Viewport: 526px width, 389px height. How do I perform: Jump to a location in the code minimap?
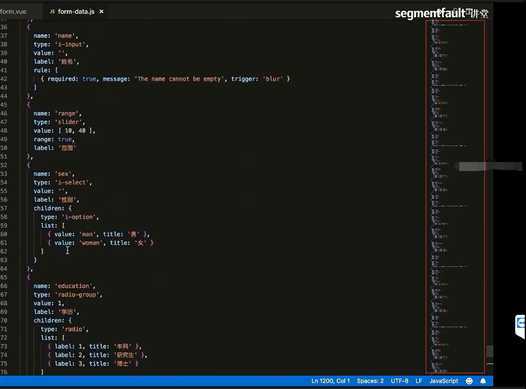(x=455, y=197)
